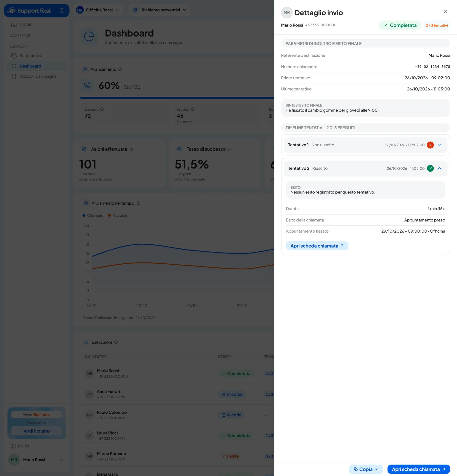The height and width of the screenshot is (476, 457).
Task: Open the Copia dropdown button
Action: pyautogui.click(x=366, y=469)
